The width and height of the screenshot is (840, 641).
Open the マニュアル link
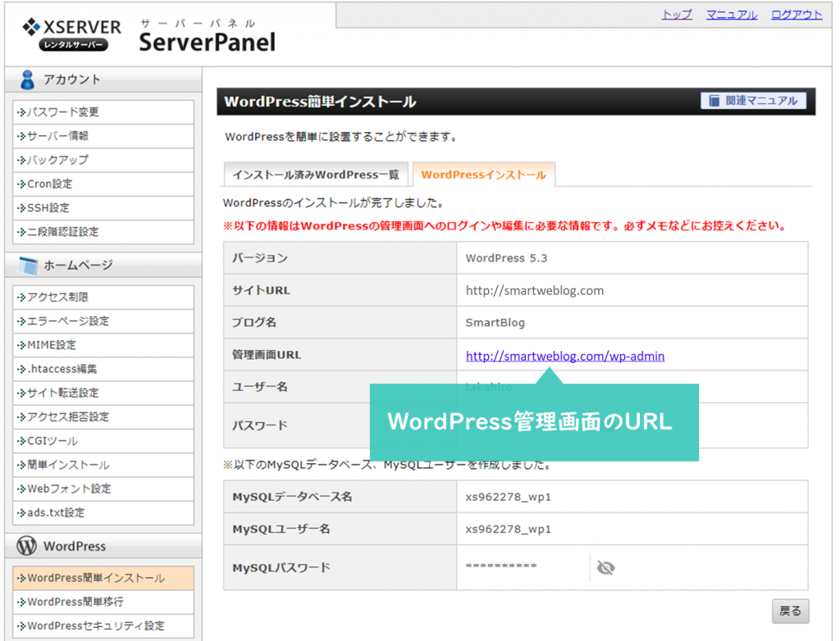pos(731,15)
